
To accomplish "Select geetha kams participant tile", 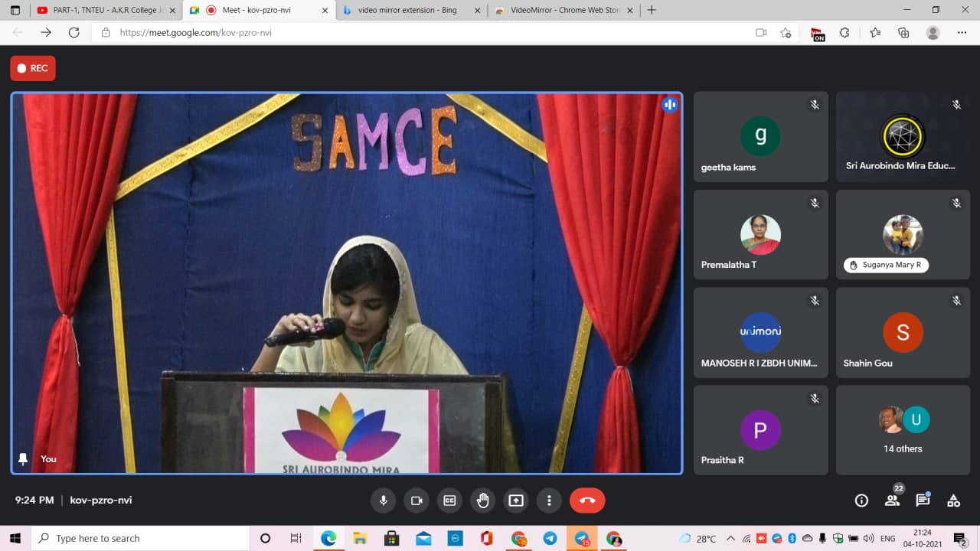I will click(761, 137).
